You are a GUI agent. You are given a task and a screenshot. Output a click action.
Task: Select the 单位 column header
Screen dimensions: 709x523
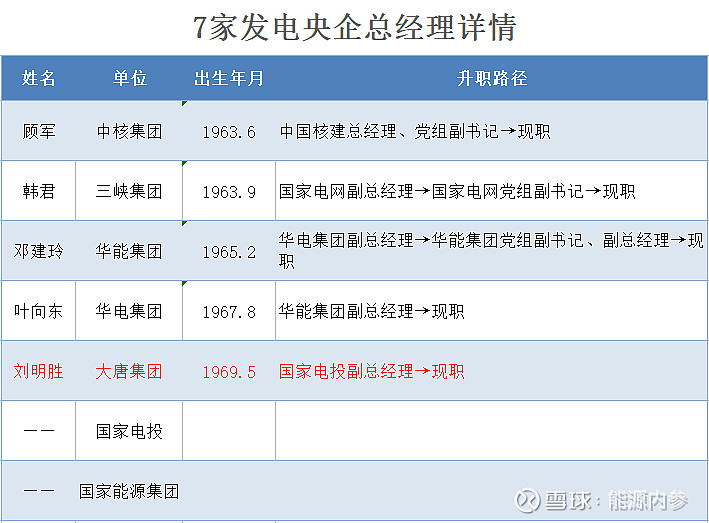(130, 78)
